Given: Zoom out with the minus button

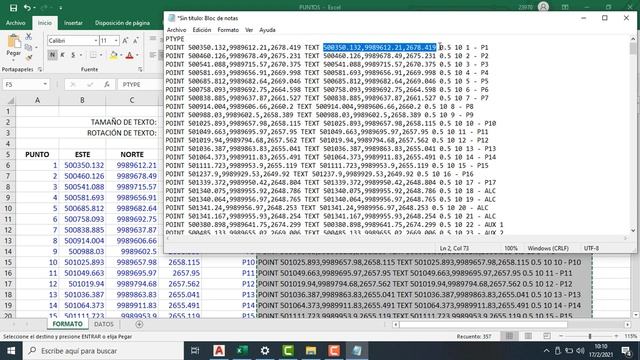Looking at the screenshot, I should (561, 336).
